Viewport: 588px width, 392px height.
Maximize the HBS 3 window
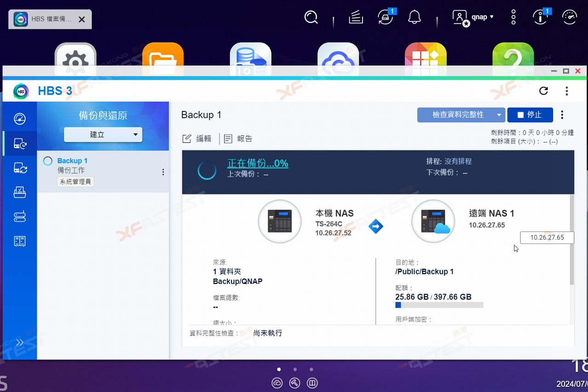(x=566, y=71)
